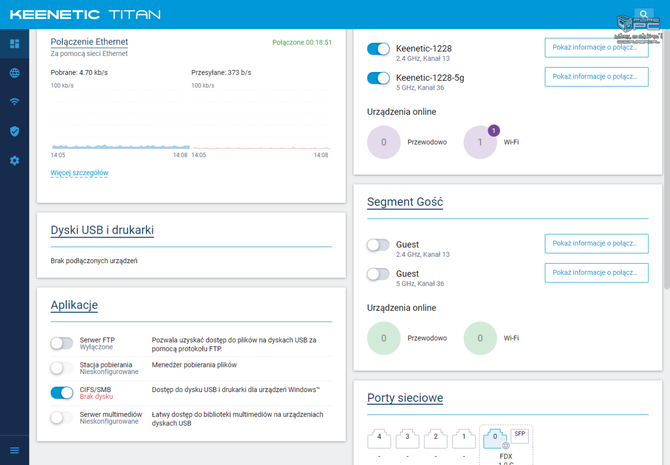Click network port 4 icon
The width and height of the screenshot is (670, 465).
(x=379, y=439)
